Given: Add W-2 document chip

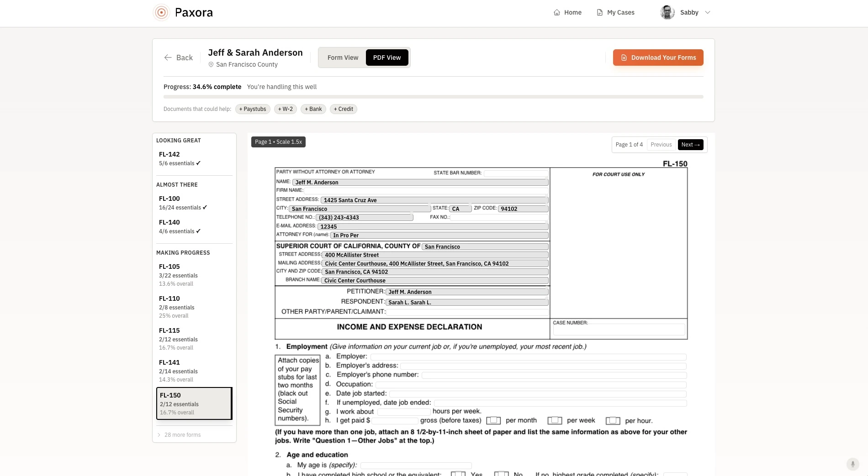Looking at the screenshot, I should pos(286,109).
